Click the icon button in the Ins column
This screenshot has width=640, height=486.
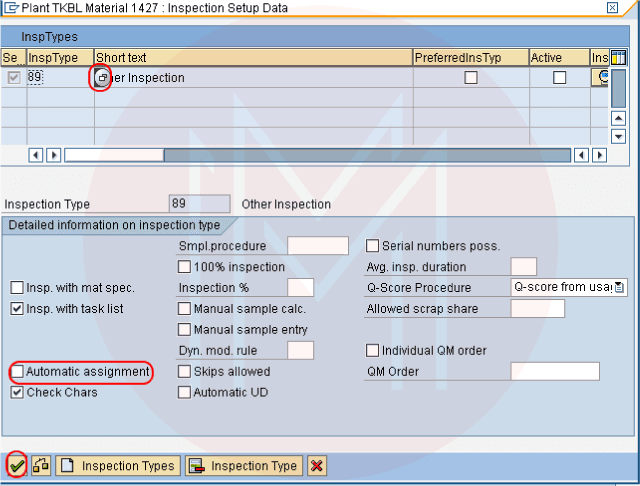(601, 77)
